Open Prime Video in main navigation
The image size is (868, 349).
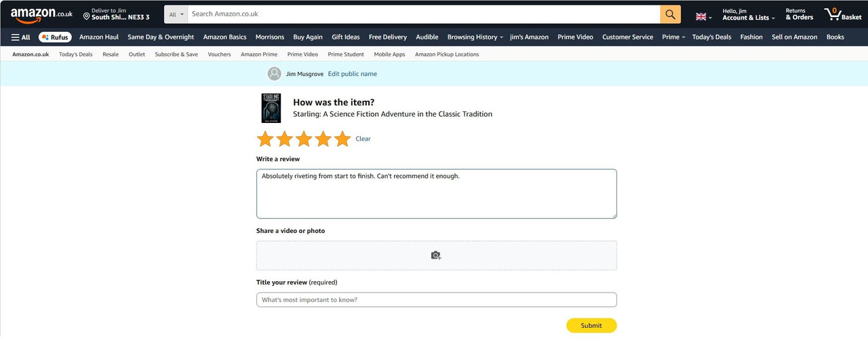point(576,37)
